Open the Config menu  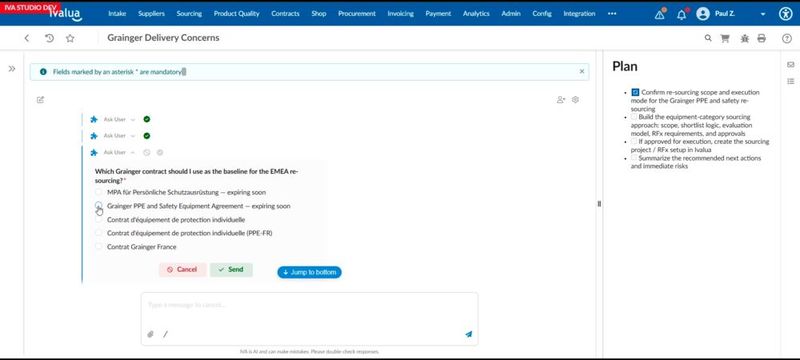(x=542, y=14)
